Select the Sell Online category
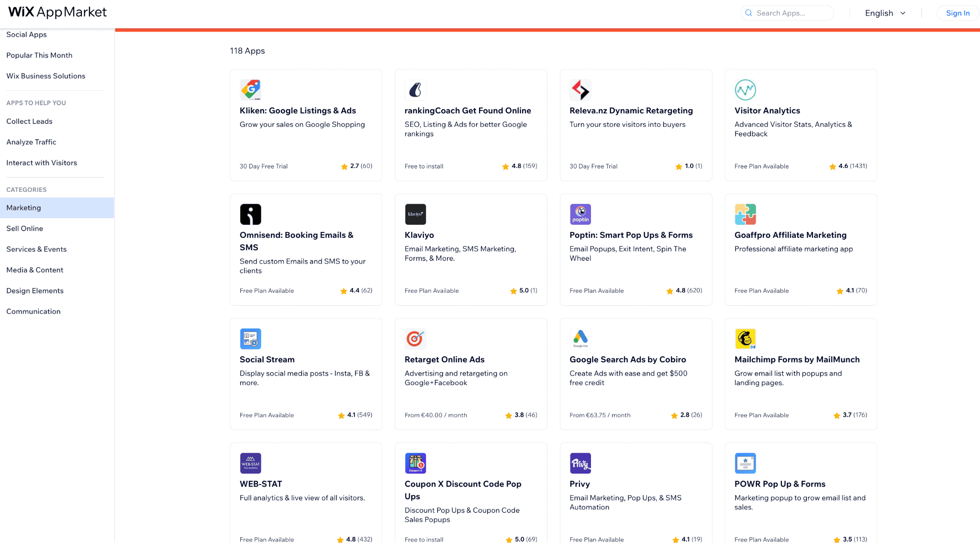The height and width of the screenshot is (543, 980). pyautogui.click(x=25, y=228)
